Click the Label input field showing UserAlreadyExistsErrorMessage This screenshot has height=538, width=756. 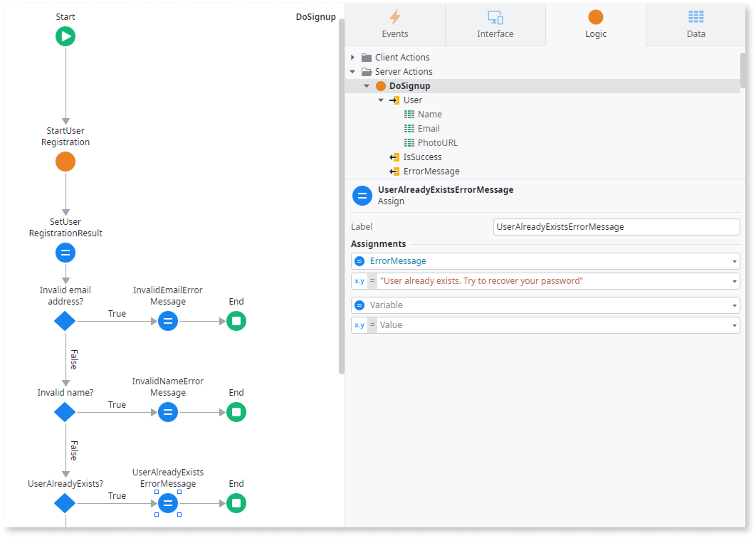(x=616, y=226)
